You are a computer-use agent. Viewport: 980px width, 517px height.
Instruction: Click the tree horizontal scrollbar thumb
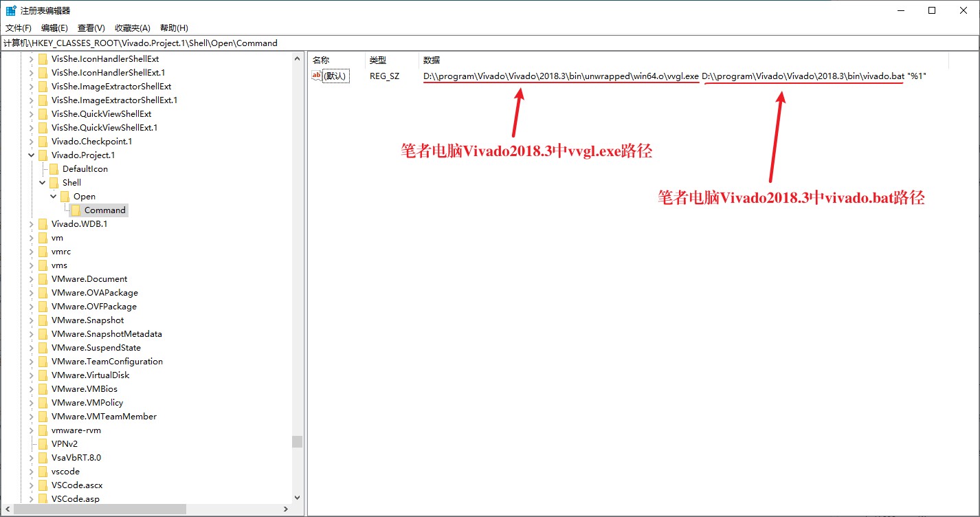[100, 509]
